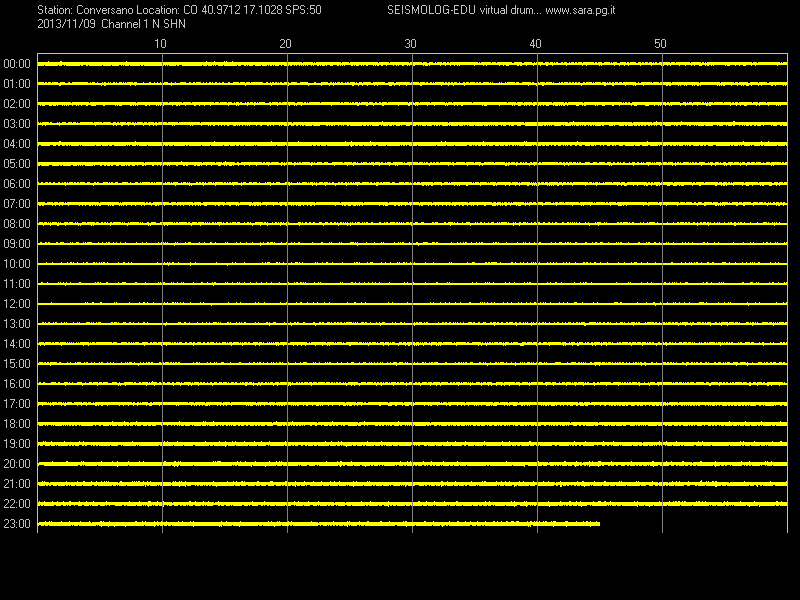Select the 09:00 hour label
Image resolution: width=800 pixels, height=600 pixels.
tap(17, 244)
